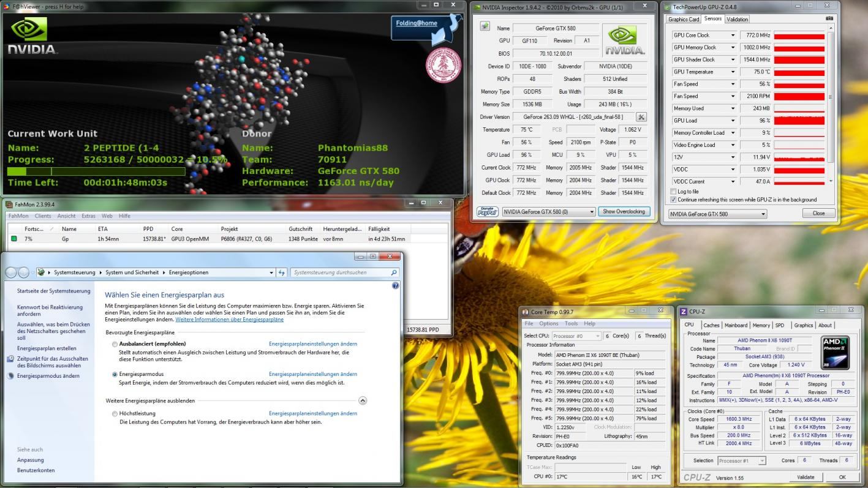Collapse Weitere Energiesparpläne section

362,400
